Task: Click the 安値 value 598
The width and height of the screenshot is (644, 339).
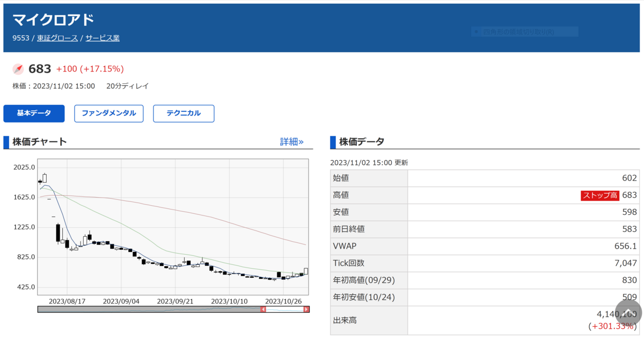Action: (x=630, y=212)
